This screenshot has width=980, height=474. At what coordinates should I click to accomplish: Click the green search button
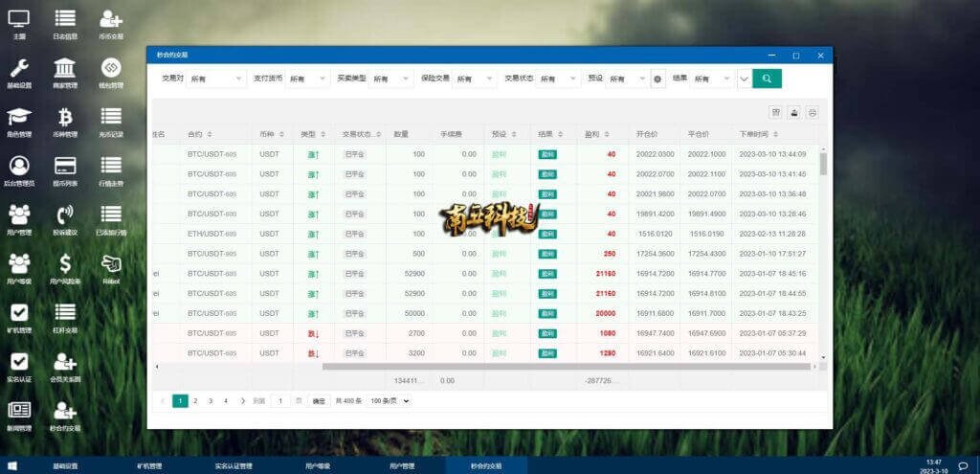coord(767,79)
